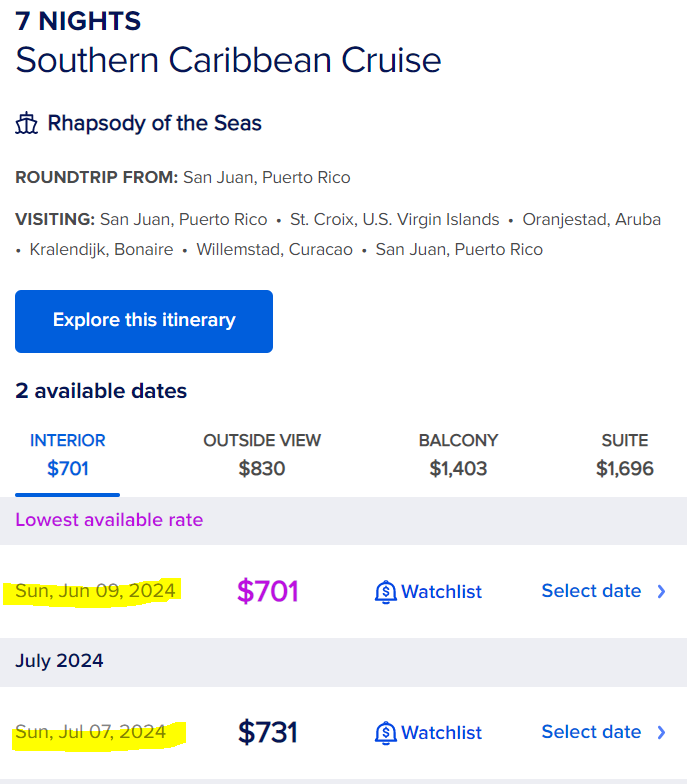Image resolution: width=687 pixels, height=784 pixels.
Task: Click the Rhapsody of the Seas ship name
Action: click(x=154, y=124)
